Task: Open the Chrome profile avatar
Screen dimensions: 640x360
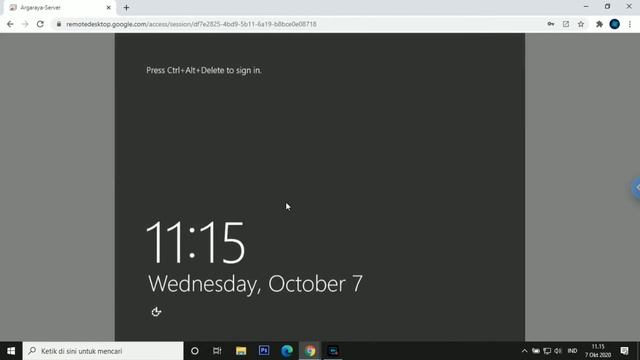Action: (614, 24)
